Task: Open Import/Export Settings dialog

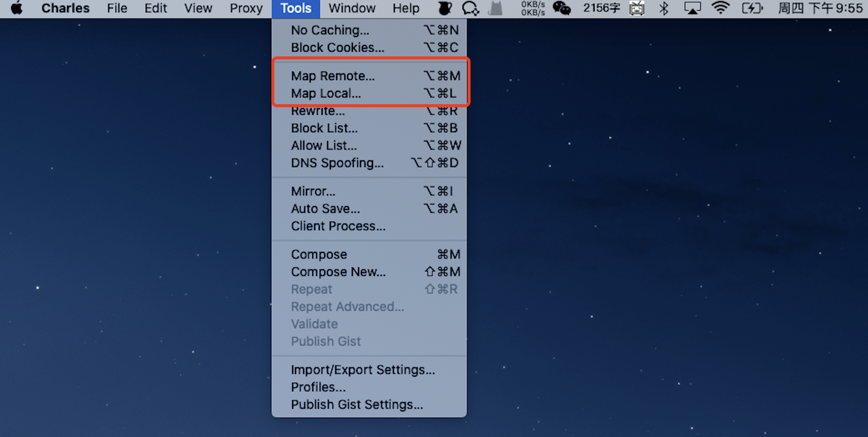Action: click(x=363, y=370)
